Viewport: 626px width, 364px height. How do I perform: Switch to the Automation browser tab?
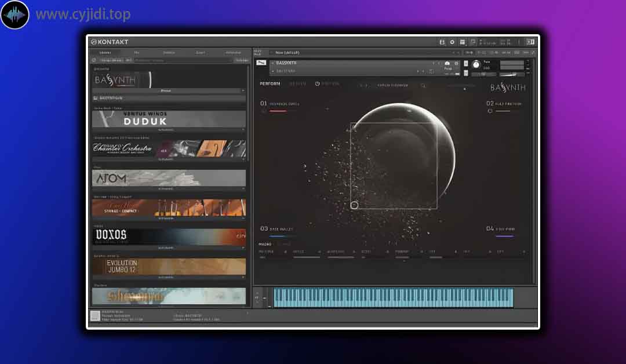pyautogui.click(x=233, y=53)
